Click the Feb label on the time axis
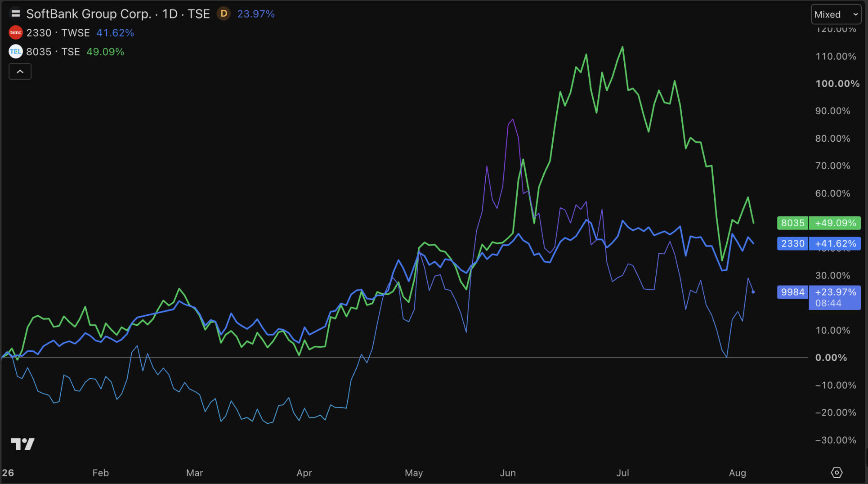Screen dimensions: 868x484 [101, 473]
